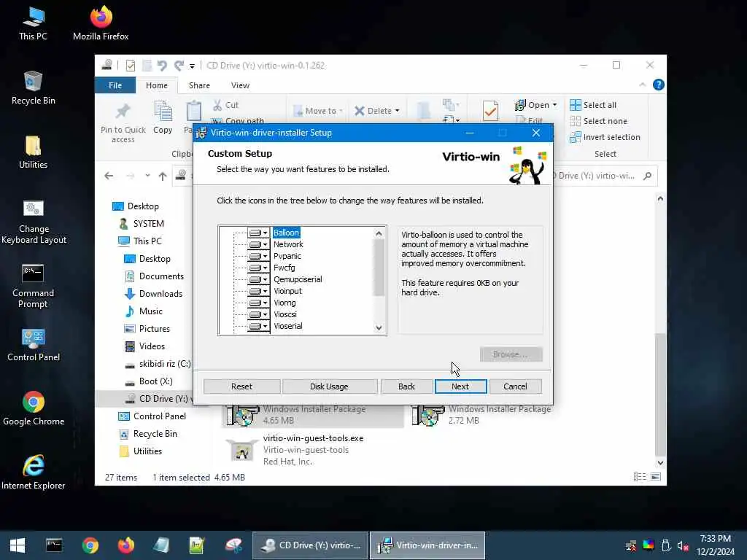Switch to the Home ribbon tab
Image resolution: width=747 pixels, height=560 pixels.
click(x=157, y=85)
